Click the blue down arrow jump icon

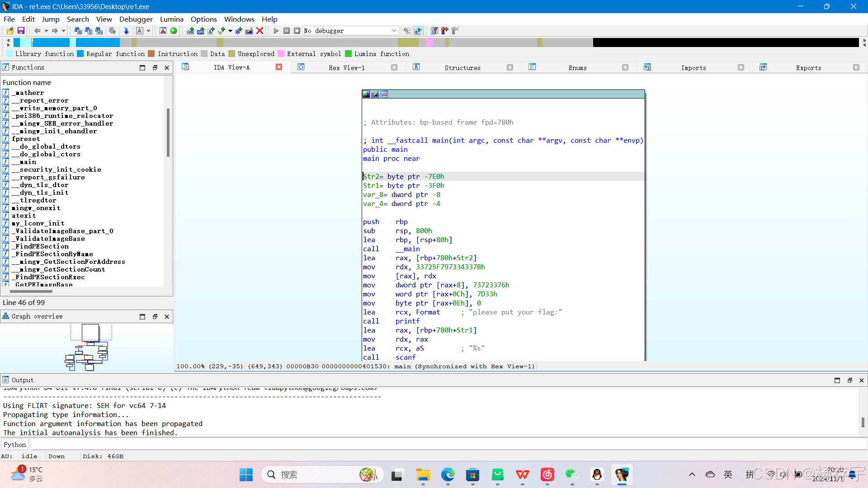(126, 31)
